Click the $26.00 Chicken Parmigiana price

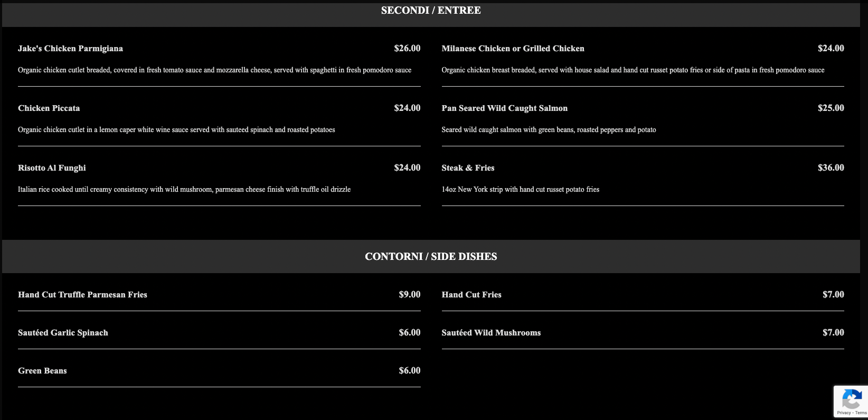coord(407,49)
